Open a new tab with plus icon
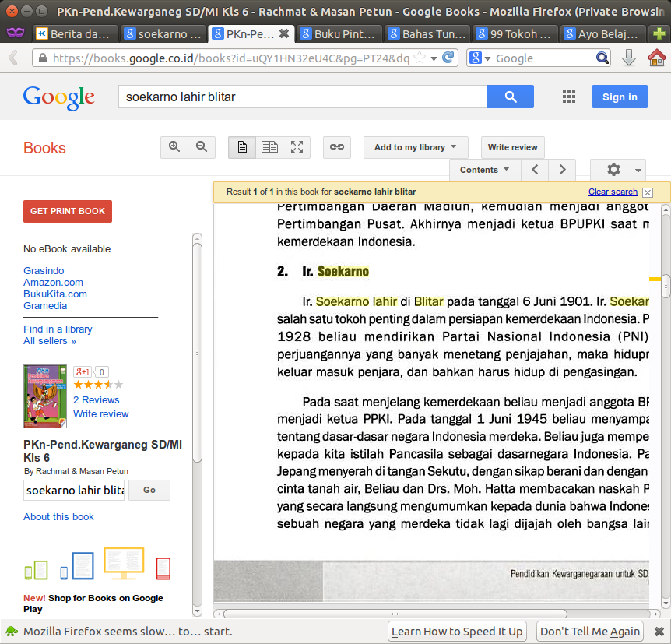Viewport: 671px width, 644px height. [x=659, y=33]
